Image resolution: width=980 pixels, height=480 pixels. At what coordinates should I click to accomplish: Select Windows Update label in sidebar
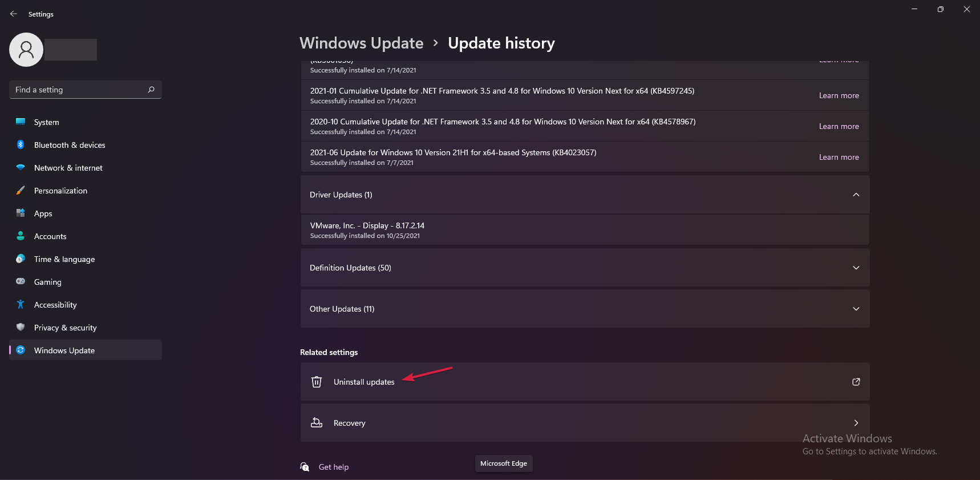pyautogui.click(x=64, y=350)
